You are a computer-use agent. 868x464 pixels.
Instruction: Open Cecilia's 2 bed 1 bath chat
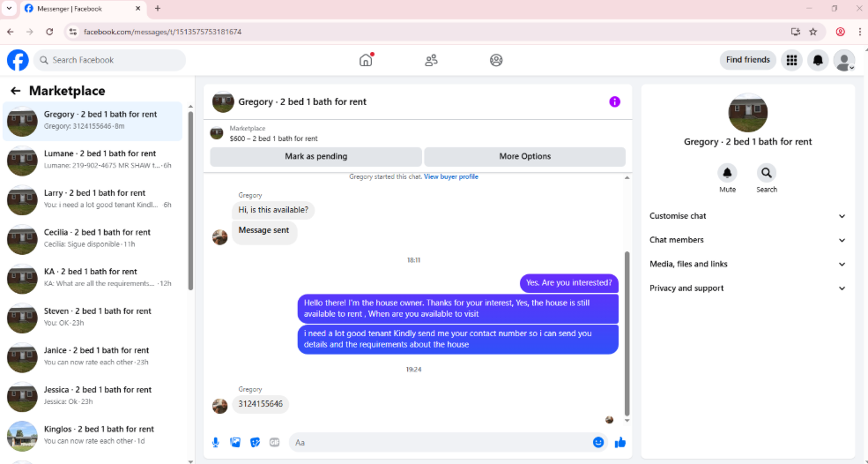[x=93, y=239]
